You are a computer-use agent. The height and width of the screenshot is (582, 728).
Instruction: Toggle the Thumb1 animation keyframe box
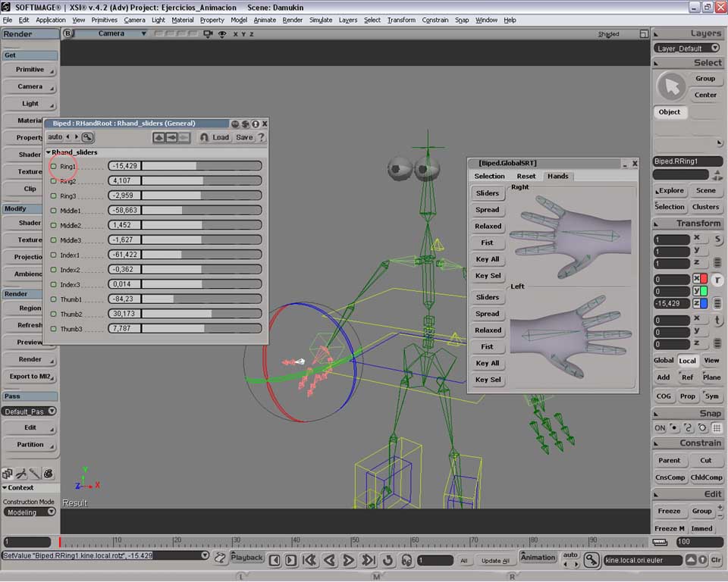coord(53,299)
